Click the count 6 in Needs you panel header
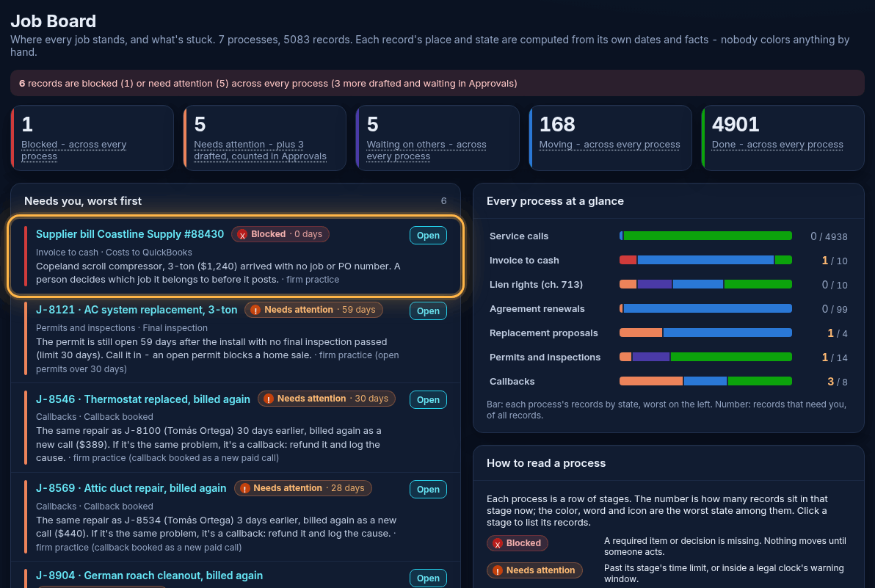This screenshot has height=588, width=875. (x=443, y=201)
